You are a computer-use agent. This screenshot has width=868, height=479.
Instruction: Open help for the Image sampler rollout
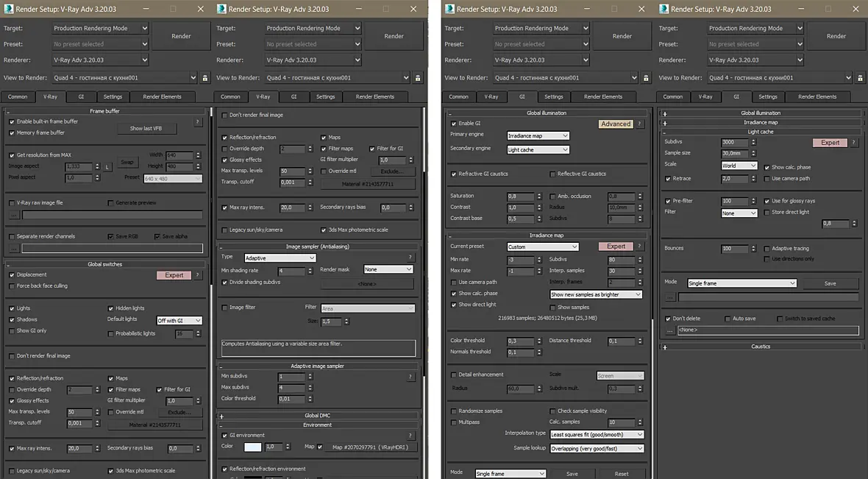pyautogui.click(x=410, y=258)
